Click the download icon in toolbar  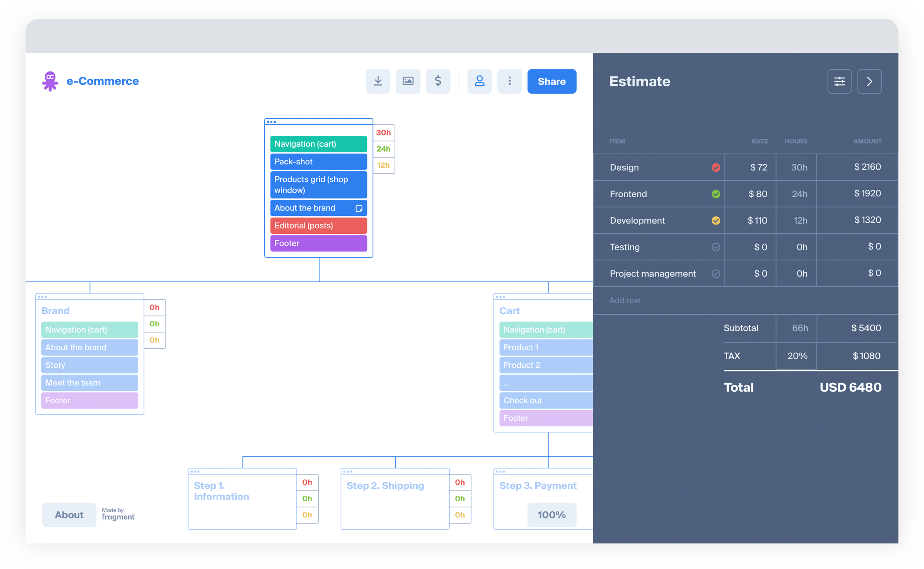pos(378,81)
